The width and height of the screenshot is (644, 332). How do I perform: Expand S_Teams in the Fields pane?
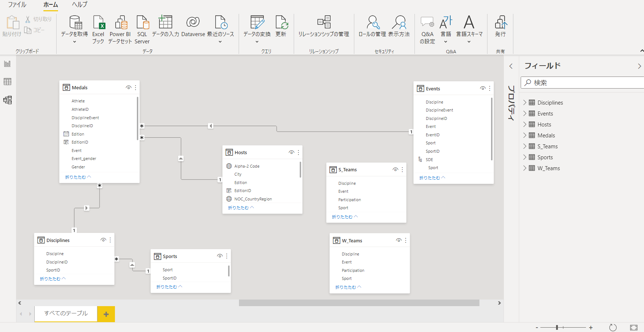point(525,146)
